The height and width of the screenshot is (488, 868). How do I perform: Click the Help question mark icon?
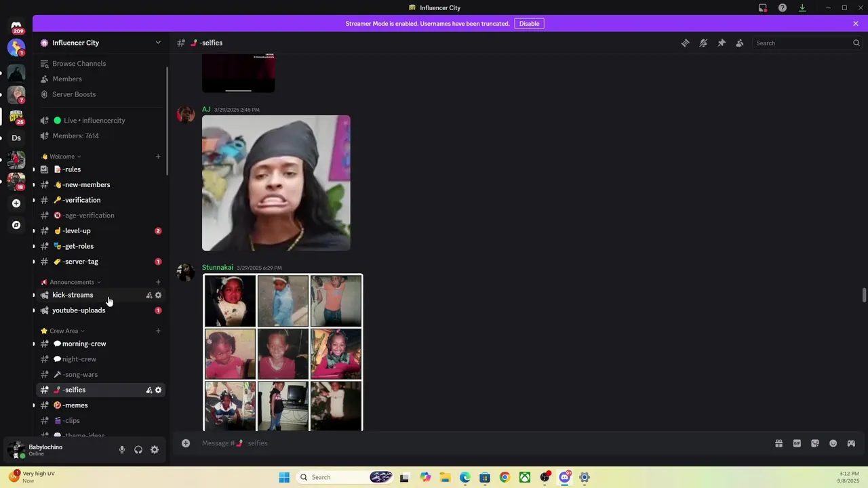(x=783, y=7)
